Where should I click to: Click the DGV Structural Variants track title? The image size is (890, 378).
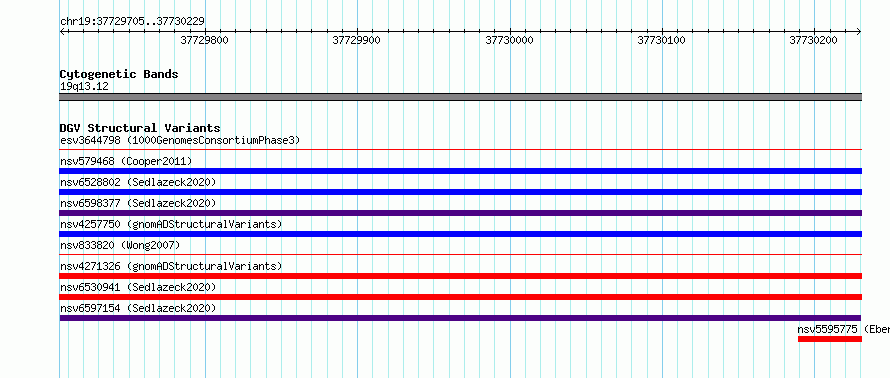click(x=140, y=128)
